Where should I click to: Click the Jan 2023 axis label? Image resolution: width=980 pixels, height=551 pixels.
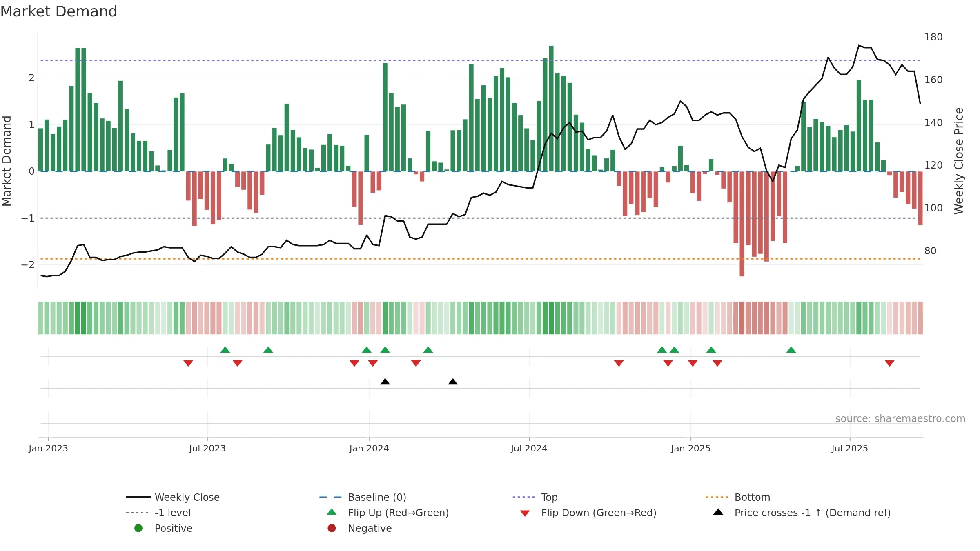pos(48,448)
